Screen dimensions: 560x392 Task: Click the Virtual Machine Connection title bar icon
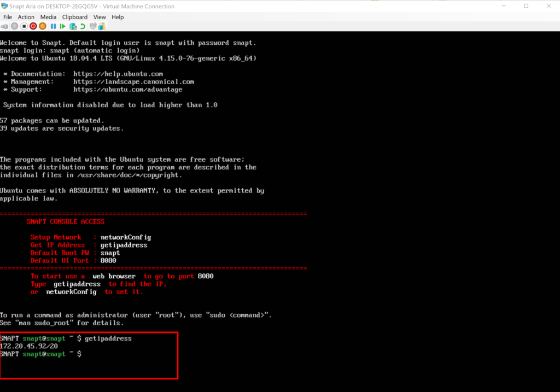pos(4,6)
